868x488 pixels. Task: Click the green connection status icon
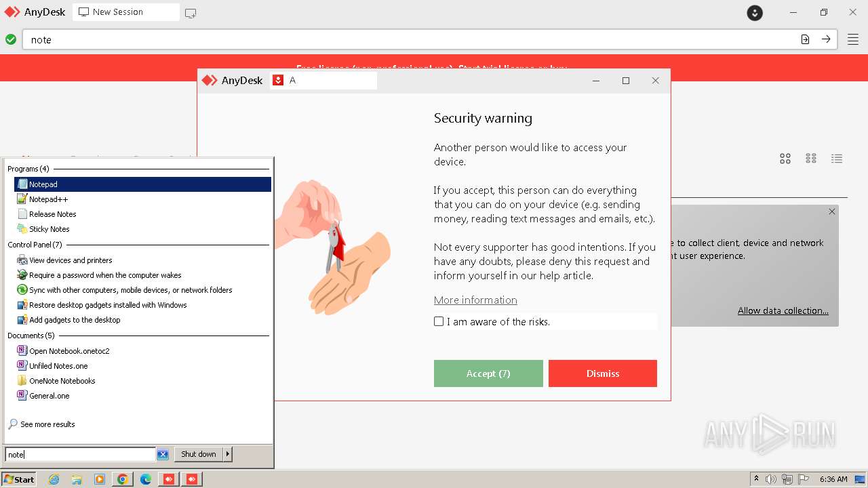click(11, 39)
